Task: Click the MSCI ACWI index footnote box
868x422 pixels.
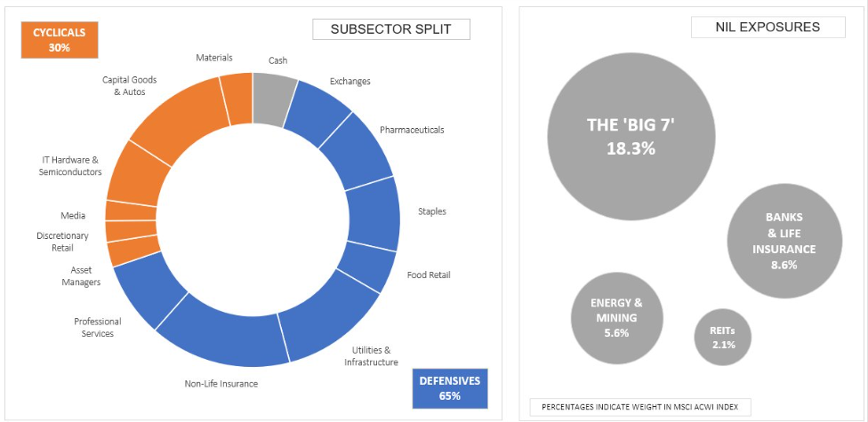Action: 640,406
